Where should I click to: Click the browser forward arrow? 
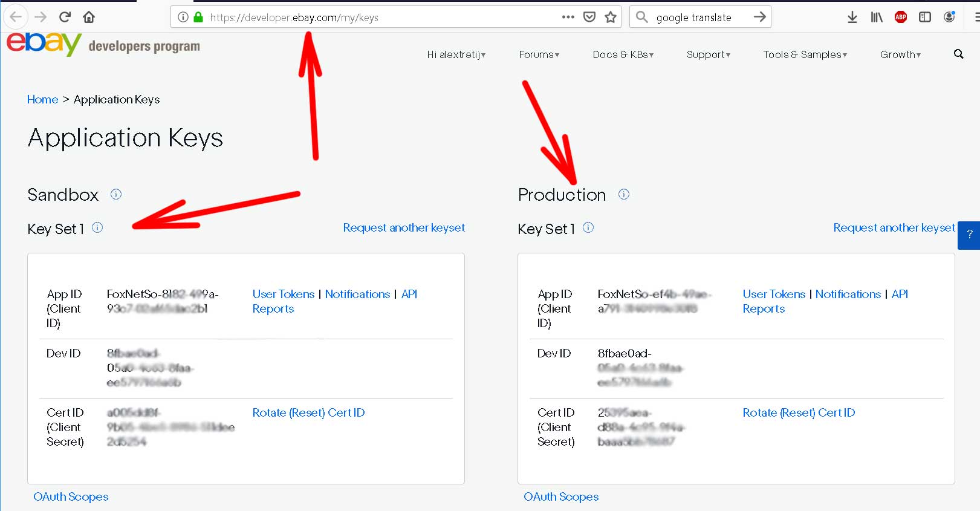click(41, 17)
